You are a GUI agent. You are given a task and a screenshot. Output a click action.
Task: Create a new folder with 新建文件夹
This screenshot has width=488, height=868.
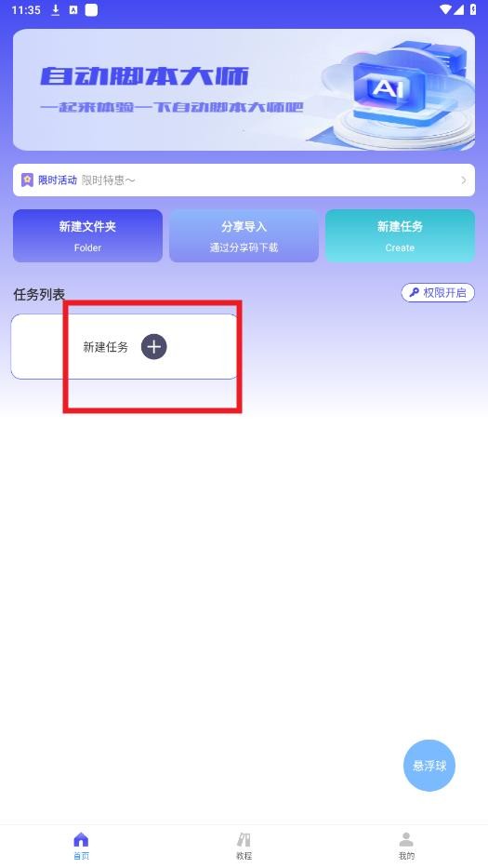click(87, 235)
